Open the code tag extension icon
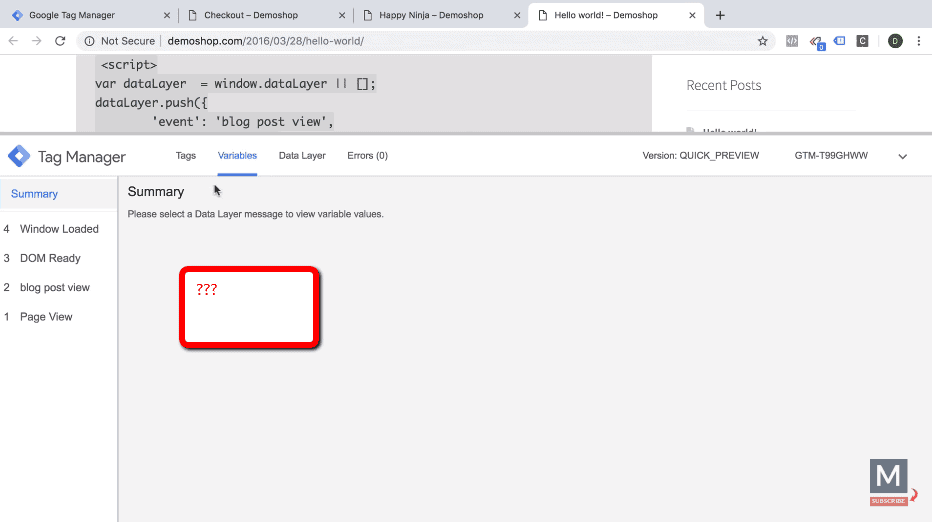Screen dimensions: 932x522 pyautogui.click(x=792, y=41)
